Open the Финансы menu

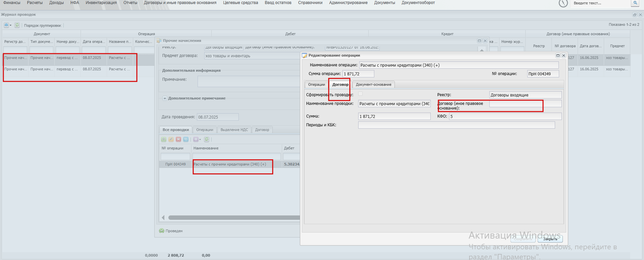click(12, 3)
